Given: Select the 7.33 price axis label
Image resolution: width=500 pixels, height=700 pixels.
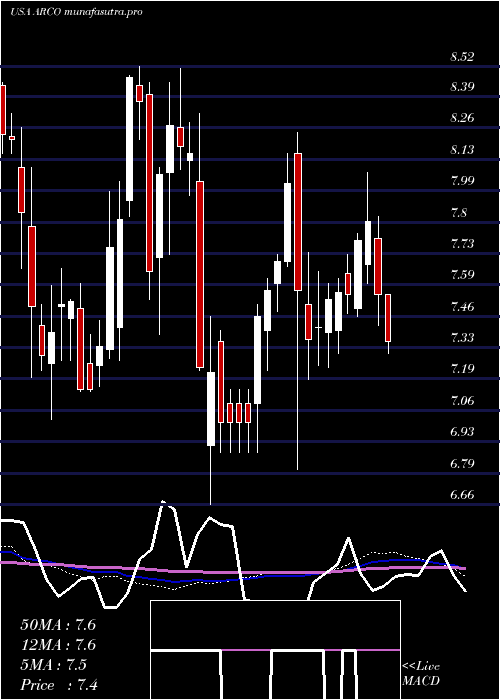Looking at the screenshot, I should (462, 338).
